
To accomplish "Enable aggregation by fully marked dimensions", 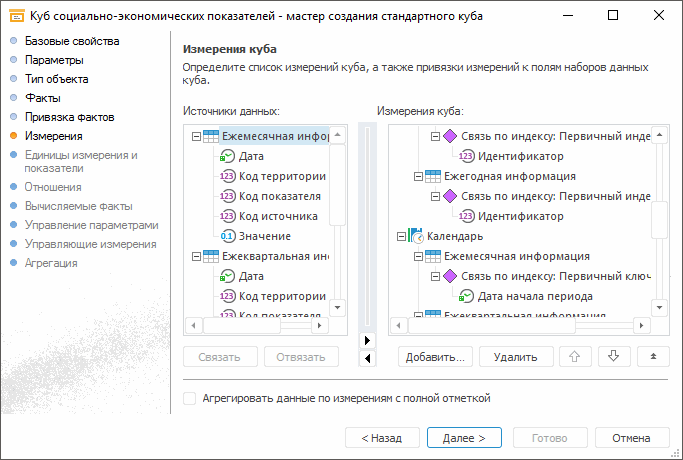I will tap(190, 398).
